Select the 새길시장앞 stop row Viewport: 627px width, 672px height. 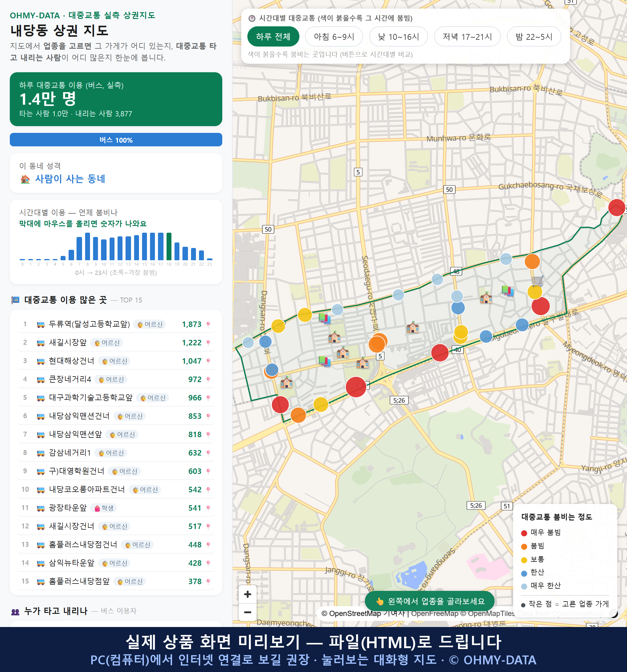[x=116, y=342]
